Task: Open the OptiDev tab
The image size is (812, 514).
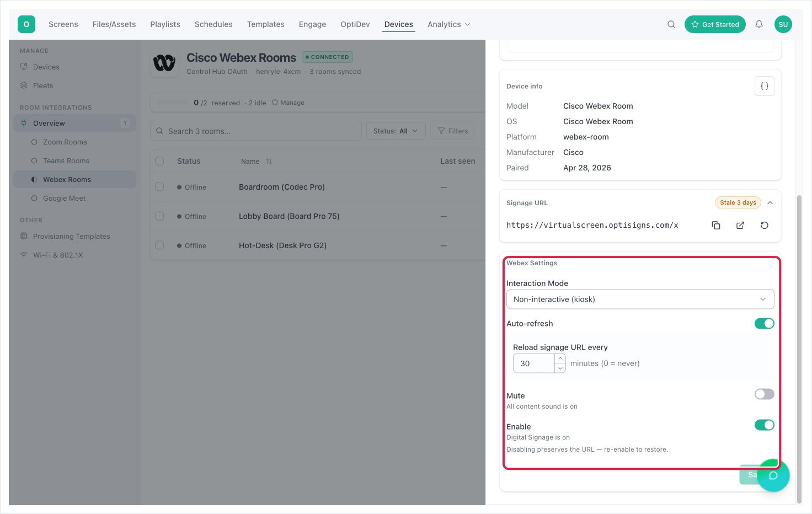Action: (355, 24)
